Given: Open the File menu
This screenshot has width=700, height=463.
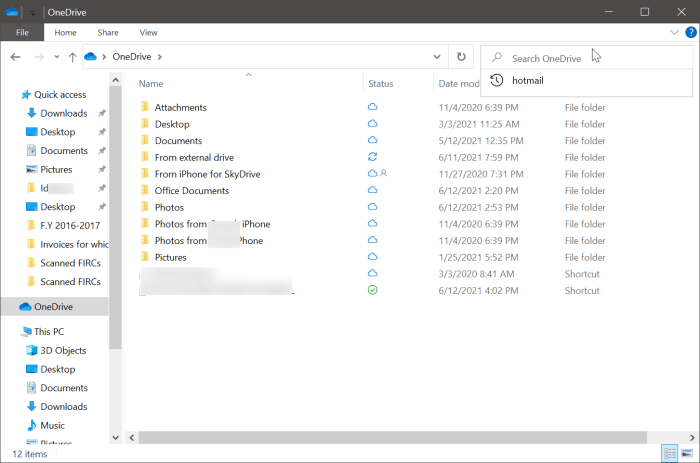Looking at the screenshot, I should pos(22,32).
